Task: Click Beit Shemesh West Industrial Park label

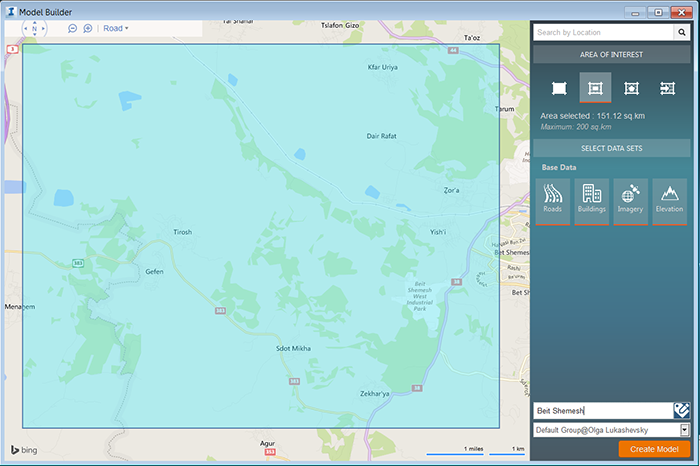Action: coord(420,296)
